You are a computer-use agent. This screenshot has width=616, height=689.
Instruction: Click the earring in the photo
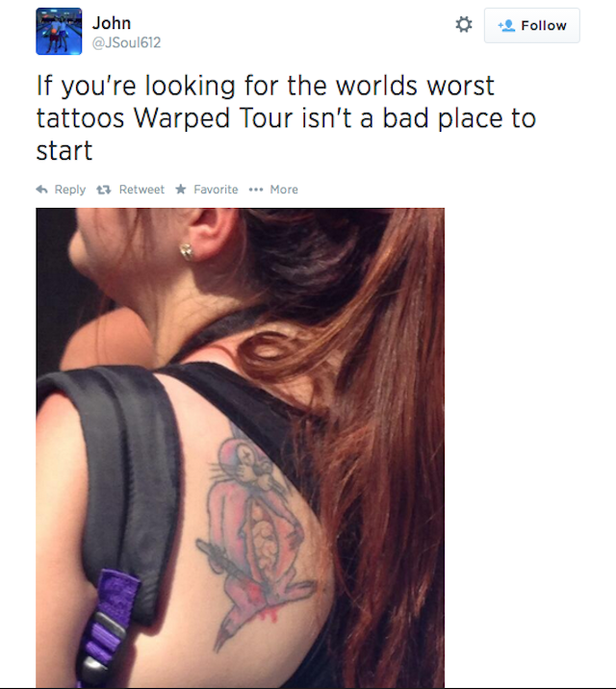point(187,252)
